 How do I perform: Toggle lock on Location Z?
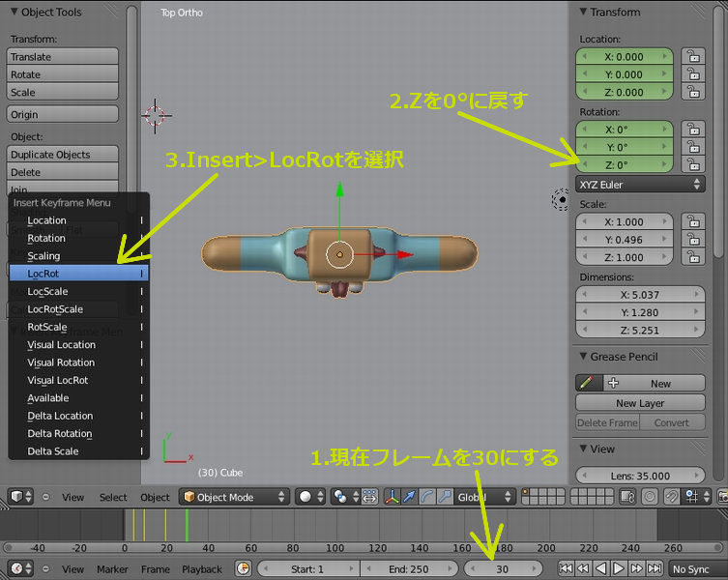(693, 92)
